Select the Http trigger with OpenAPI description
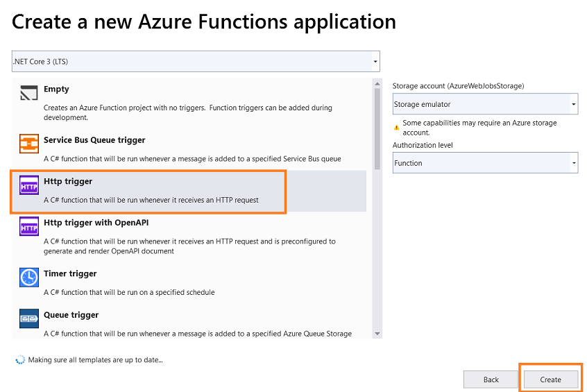Screen dimensions: 587x392 (x=189, y=246)
